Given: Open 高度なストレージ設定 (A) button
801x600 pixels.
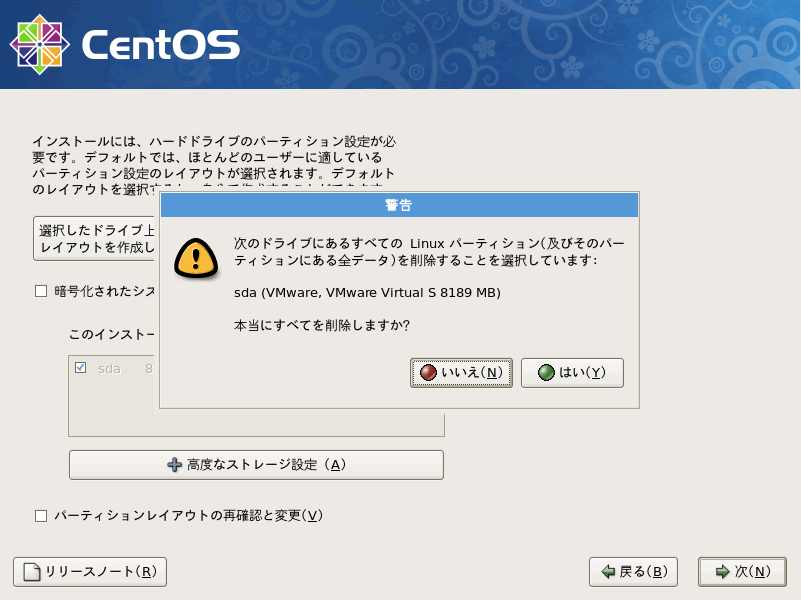Looking at the screenshot, I should [256, 465].
